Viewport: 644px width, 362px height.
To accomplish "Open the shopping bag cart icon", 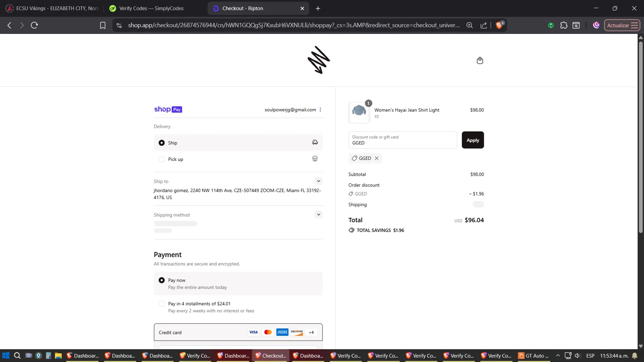I will tap(480, 60).
